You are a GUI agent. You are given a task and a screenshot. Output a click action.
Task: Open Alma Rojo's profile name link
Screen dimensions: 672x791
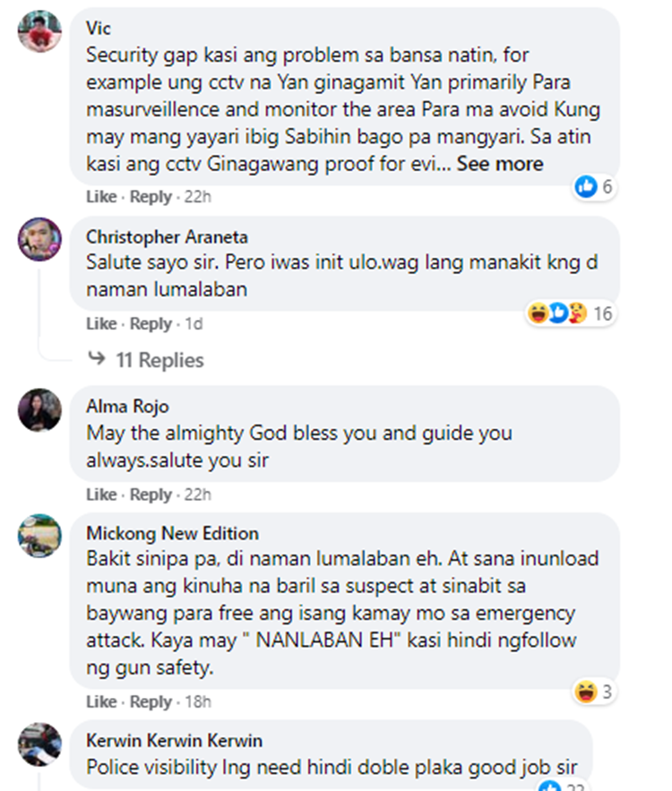pyautogui.click(x=127, y=406)
